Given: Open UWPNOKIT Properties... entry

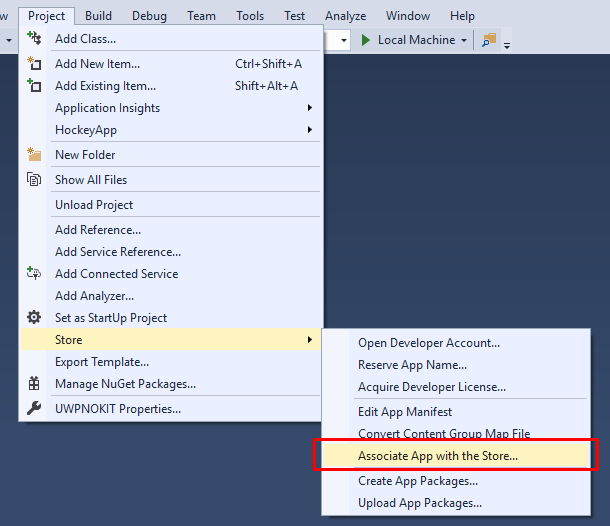Looking at the screenshot, I should coord(171,409).
